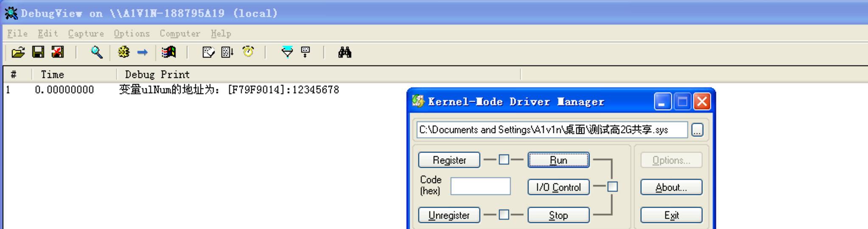Open the Capture menu
The width and height of the screenshot is (868, 229).
pyautogui.click(x=86, y=34)
